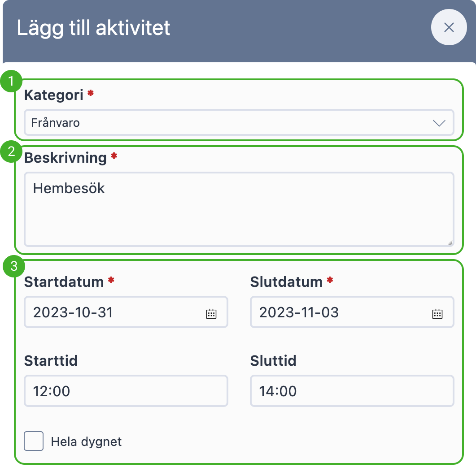
Task: Close the Lägg till aktivitet dialog
Action: click(449, 27)
